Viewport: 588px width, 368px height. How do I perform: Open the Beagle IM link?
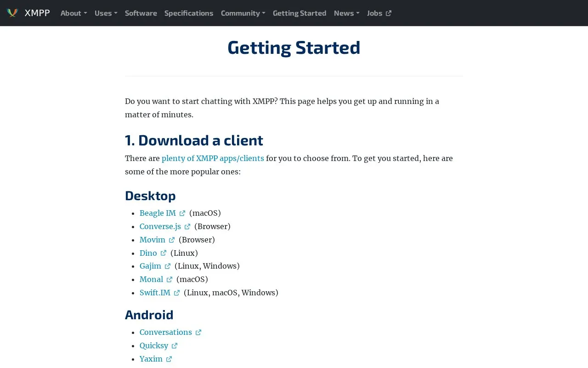(158, 213)
